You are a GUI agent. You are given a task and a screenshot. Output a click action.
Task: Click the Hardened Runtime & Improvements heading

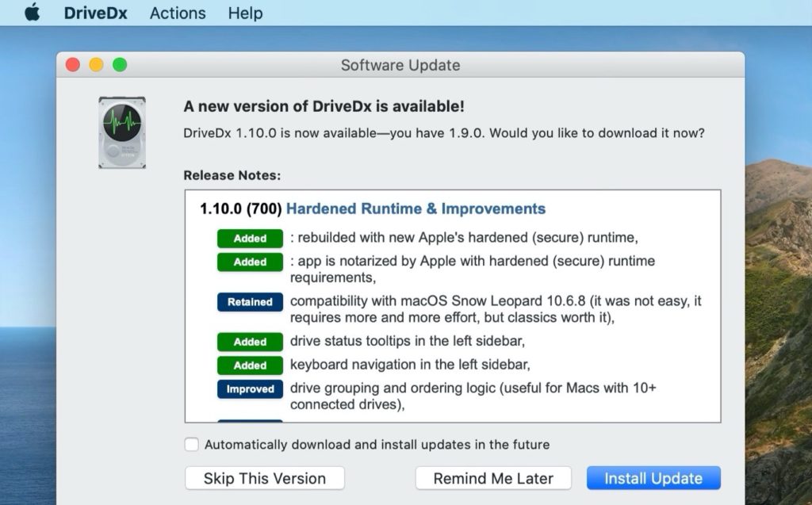coord(416,209)
